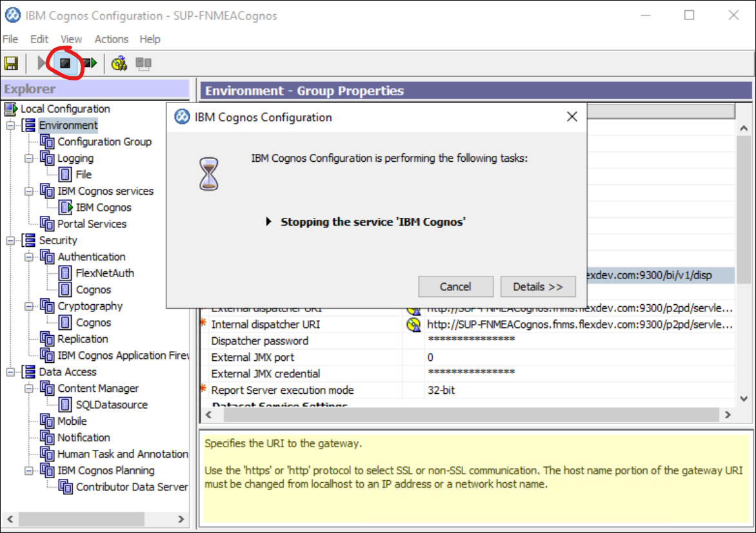Open the Help menu
Image resolution: width=756 pixels, height=533 pixels.
(x=150, y=39)
